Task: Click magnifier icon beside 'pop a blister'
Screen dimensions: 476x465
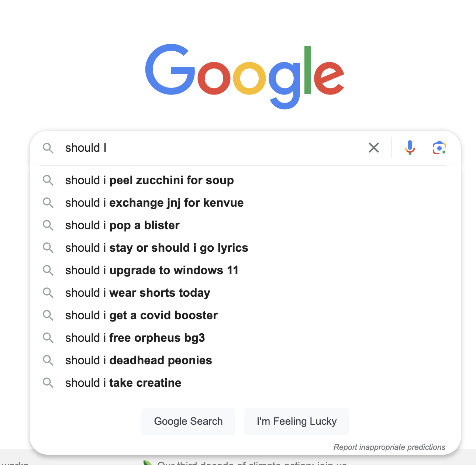Action: click(48, 225)
